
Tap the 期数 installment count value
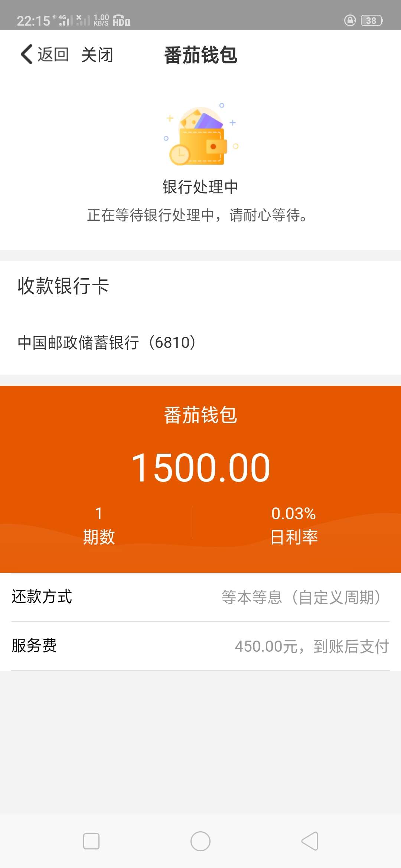99,525
